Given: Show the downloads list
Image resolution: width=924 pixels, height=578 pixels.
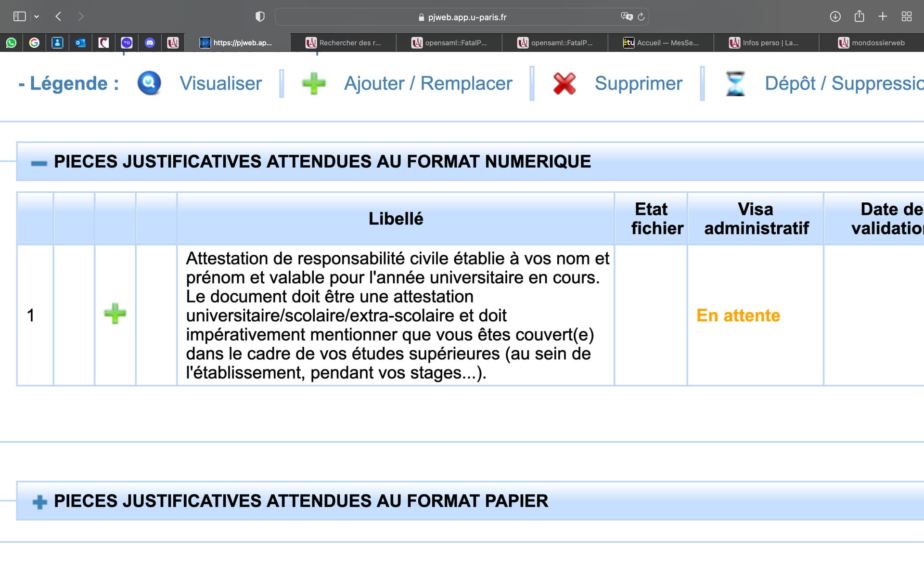Looking at the screenshot, I should [x=835, y=16].
